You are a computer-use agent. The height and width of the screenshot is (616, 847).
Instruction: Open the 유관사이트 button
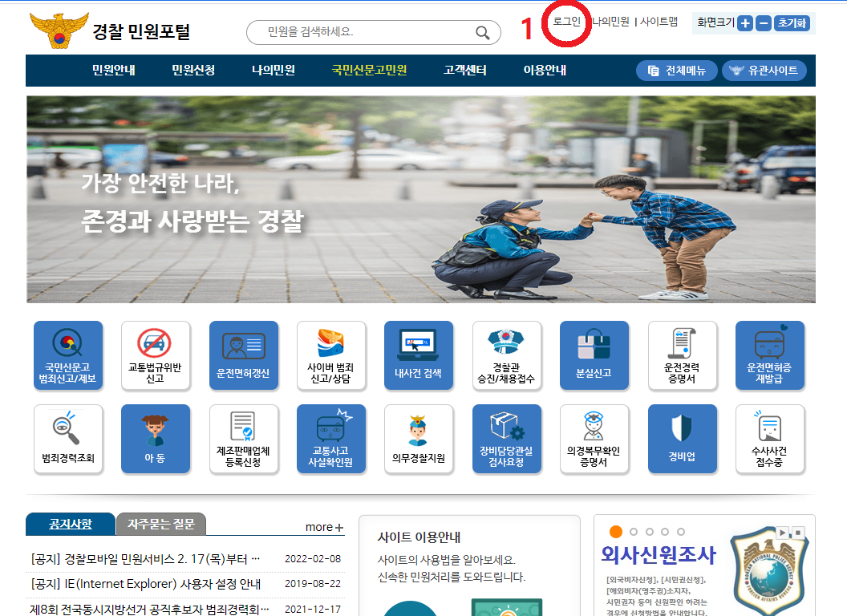coord(764,71)
